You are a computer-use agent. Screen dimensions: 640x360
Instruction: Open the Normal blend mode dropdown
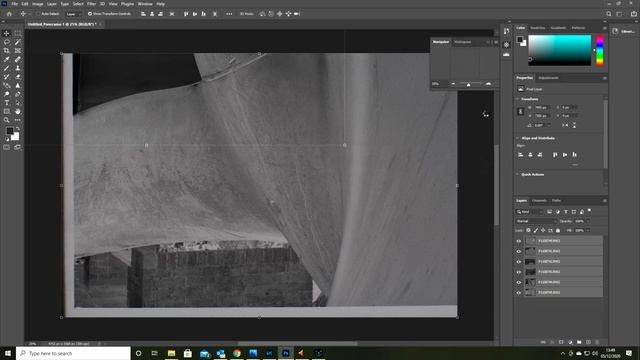tap(536, 221)
